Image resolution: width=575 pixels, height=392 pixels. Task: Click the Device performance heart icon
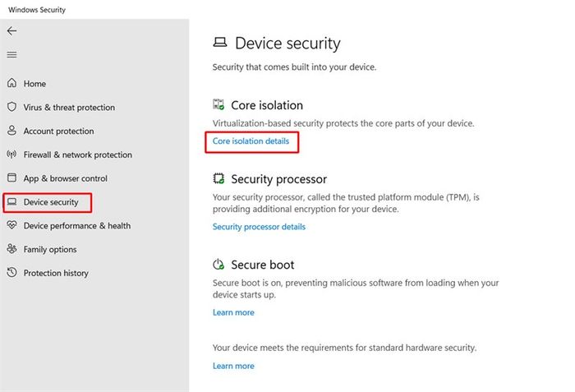click(11, 225)
